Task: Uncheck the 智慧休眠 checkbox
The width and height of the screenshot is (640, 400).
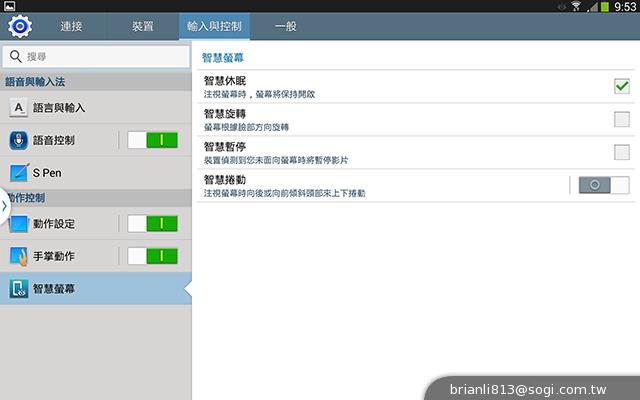Action: tap(621, 87)
